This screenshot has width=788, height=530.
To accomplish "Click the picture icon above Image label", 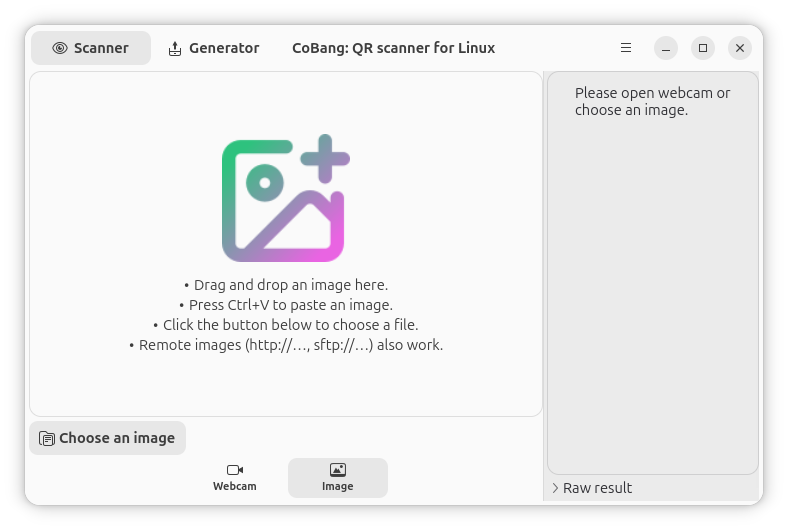I will [x=338, y=470].
